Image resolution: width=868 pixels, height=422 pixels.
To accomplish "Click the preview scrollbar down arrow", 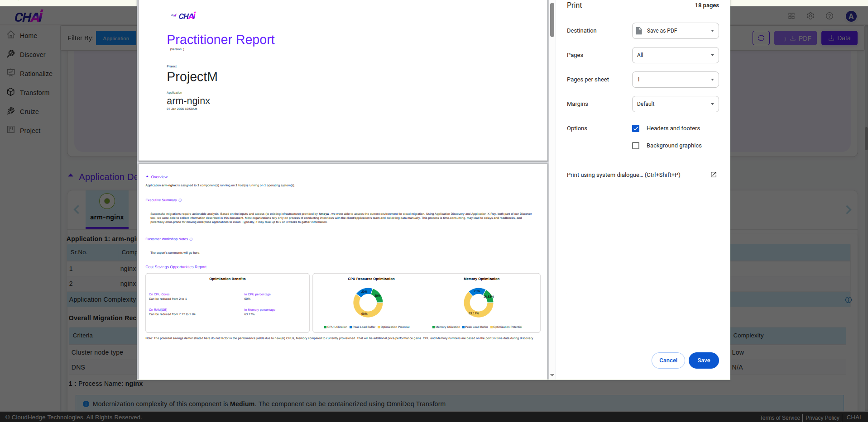I will pos(552,375).
